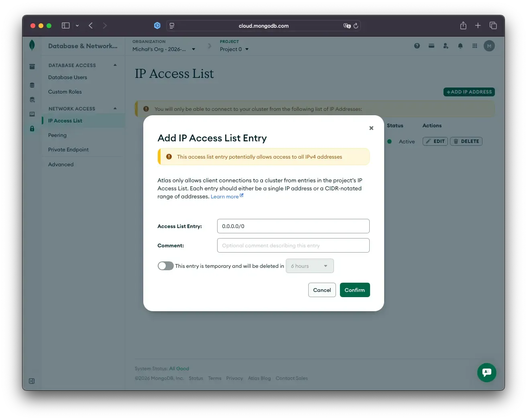
Task: Collapse the Database Access section
Action: tap(115, 65)
